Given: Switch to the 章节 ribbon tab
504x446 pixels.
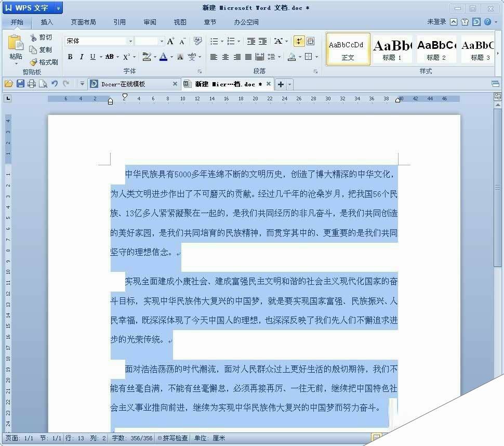Looking at the screenshot, I should pyautogui.click(x=210, y=22).
